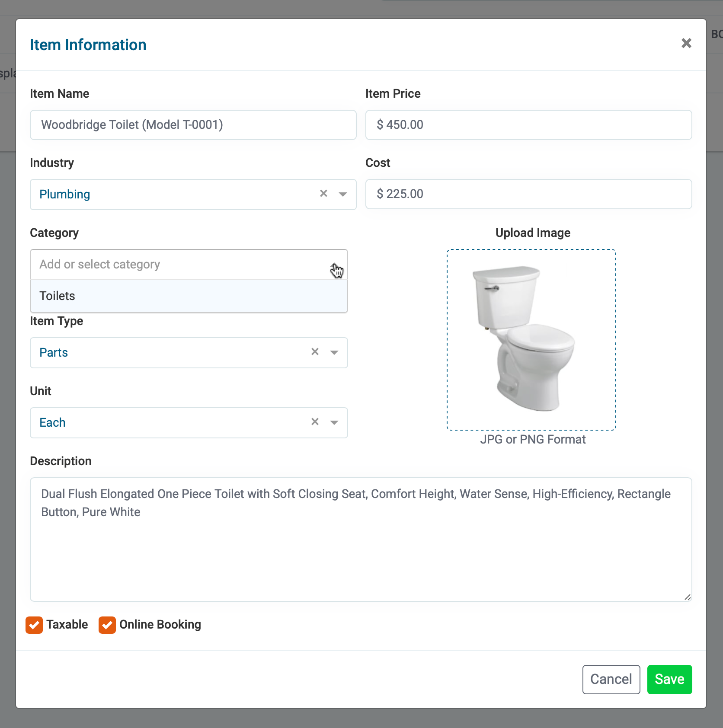The height and width of the screenshot is (728, 723).
Task: Click the Each unit value
Action: (x=52, y=422)
